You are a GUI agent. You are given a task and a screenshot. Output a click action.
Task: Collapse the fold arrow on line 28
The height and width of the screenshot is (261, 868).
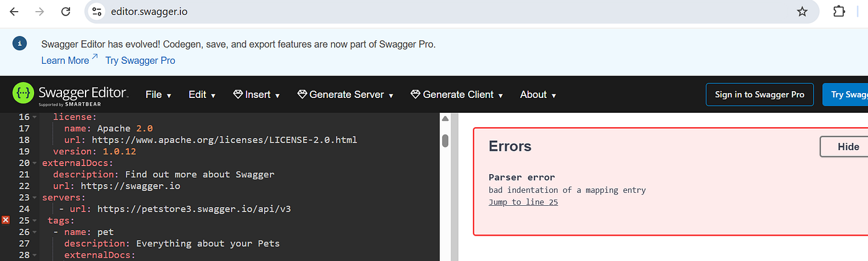click(x=35, y=255)
